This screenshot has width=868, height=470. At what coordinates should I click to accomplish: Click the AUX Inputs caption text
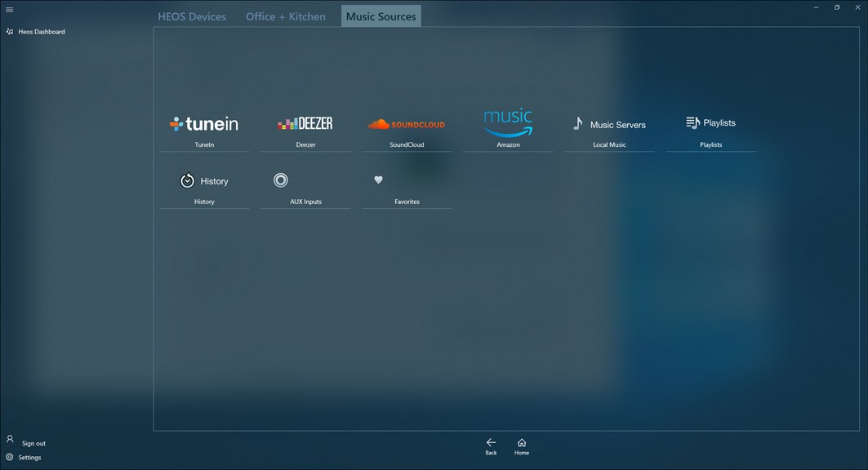pos(305,202)
